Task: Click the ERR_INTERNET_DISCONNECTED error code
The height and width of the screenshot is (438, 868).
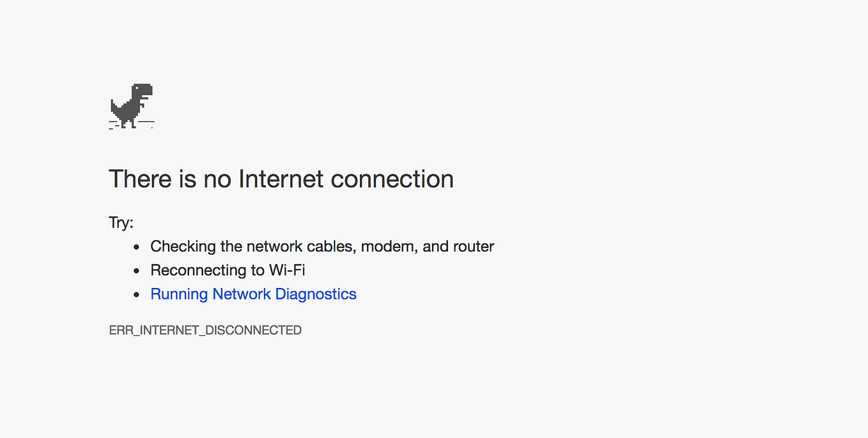Action: pos(205,330)
